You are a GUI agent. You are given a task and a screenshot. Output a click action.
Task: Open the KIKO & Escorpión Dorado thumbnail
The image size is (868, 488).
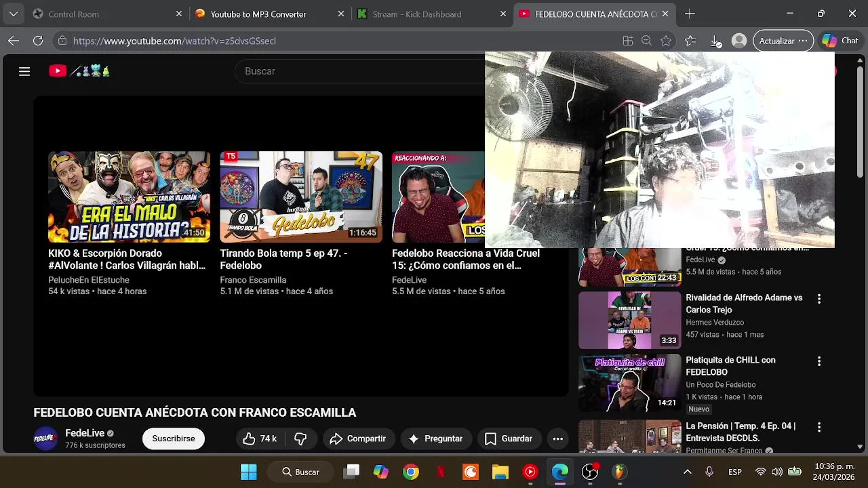click(x=129, y=197)
